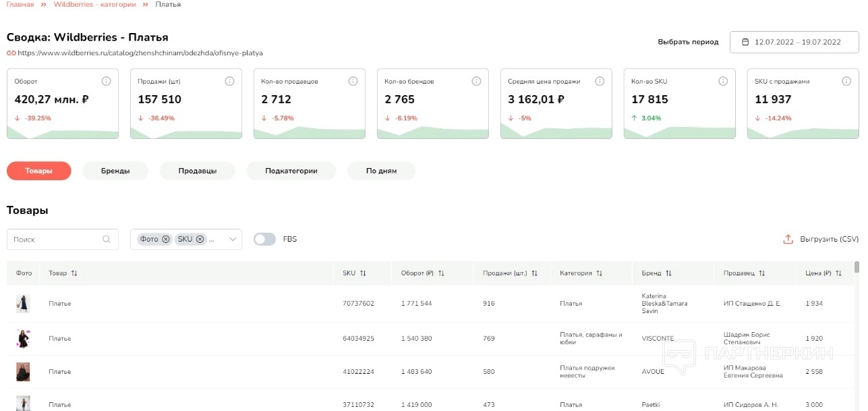This screenshot has height=411, width=868.
Task: Click info icon on Оборот card
Action: (106, 81)
